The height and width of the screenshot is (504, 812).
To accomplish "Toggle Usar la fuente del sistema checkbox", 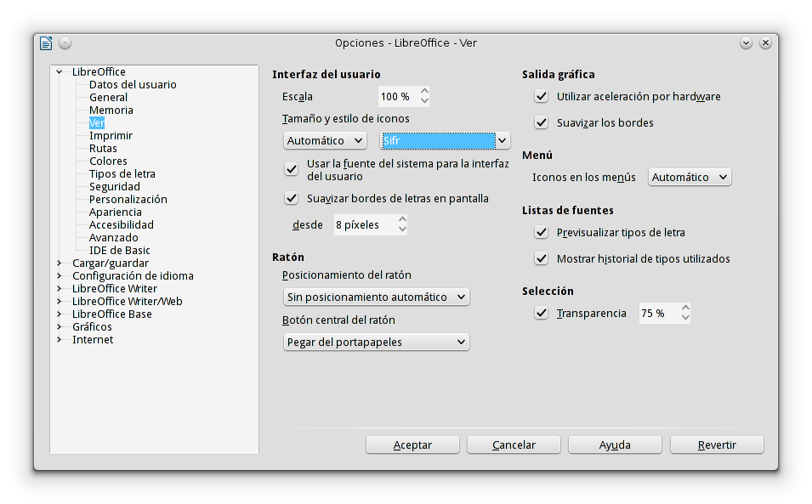I will [292, 170].
